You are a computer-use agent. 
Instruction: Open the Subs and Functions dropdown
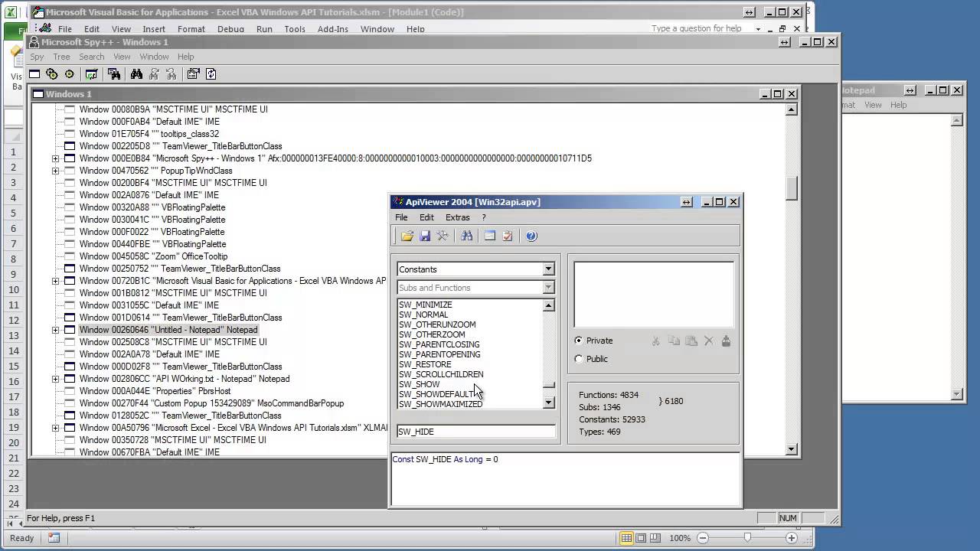[x=548, y=288]
